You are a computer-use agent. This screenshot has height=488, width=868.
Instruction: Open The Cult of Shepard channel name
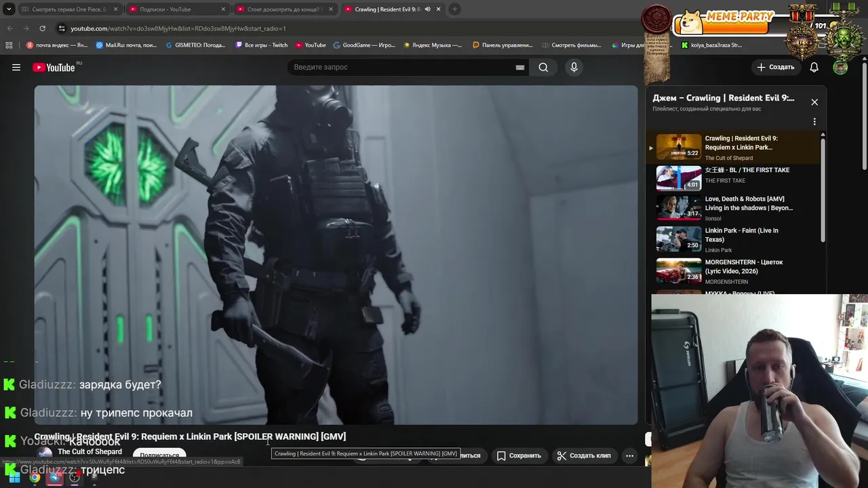point(90,451)
